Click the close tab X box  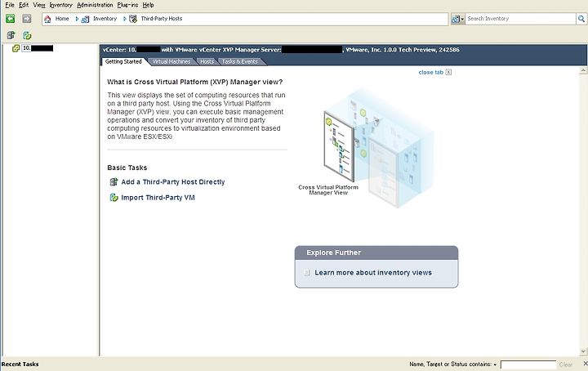448,72
